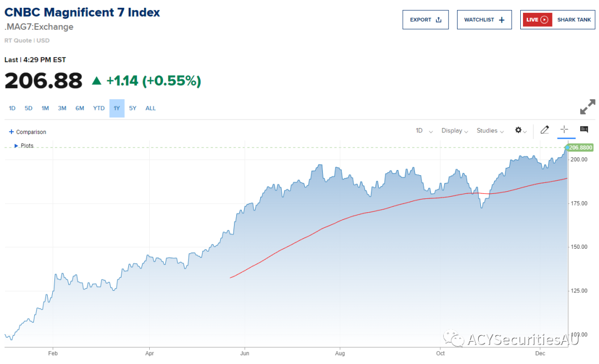599x364 pixels.
Task: Expand chart to fullscreen view
Action: tap(587, 107)
